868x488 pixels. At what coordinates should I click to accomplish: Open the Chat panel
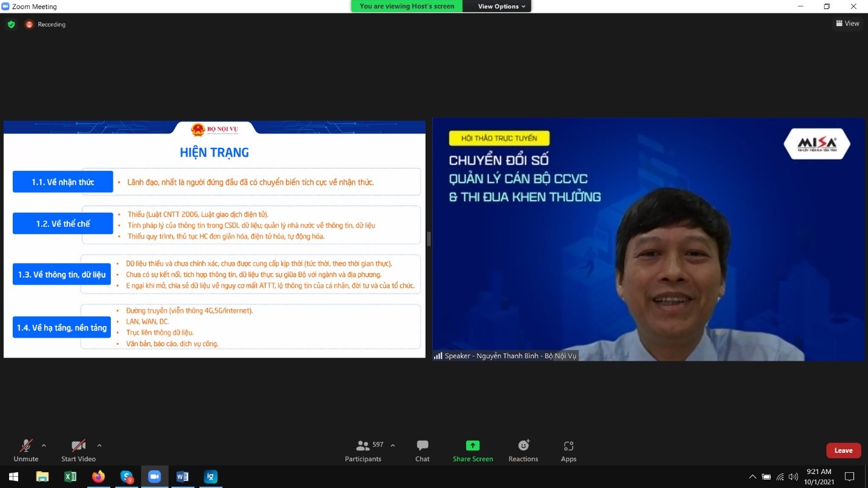(422, 450)
